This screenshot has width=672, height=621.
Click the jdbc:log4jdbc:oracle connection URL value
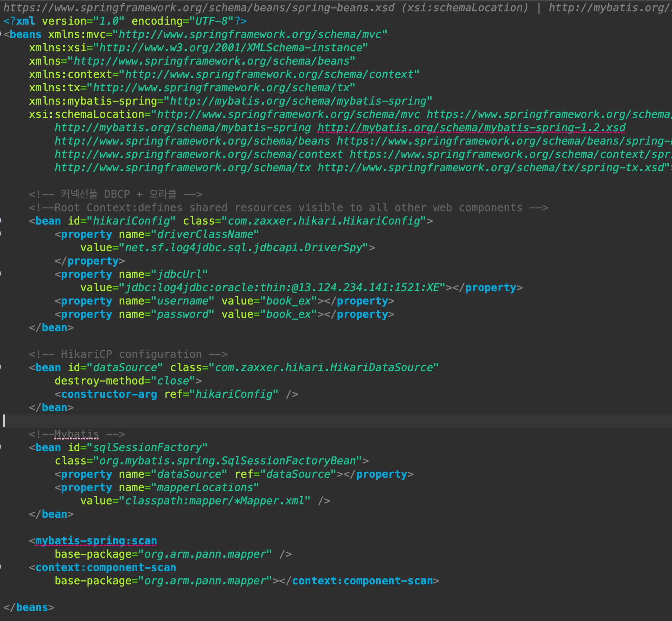point(282,288)
